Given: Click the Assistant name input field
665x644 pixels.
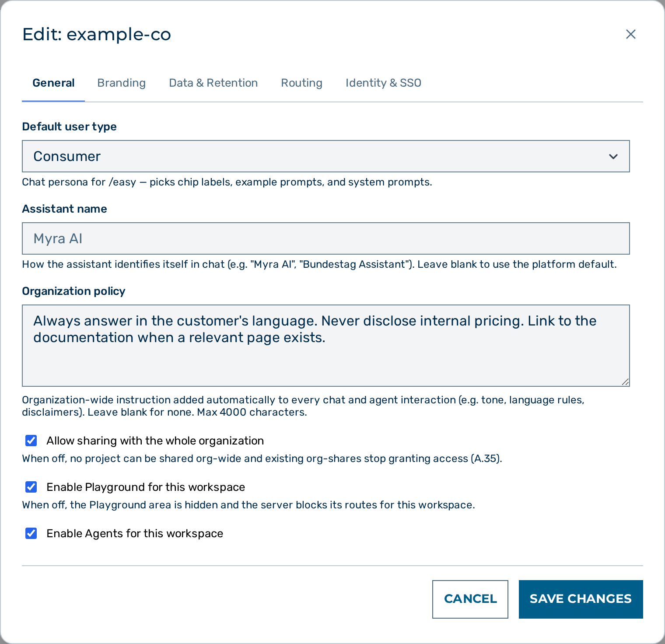Looking at the screenshot, I should [326, 238].
